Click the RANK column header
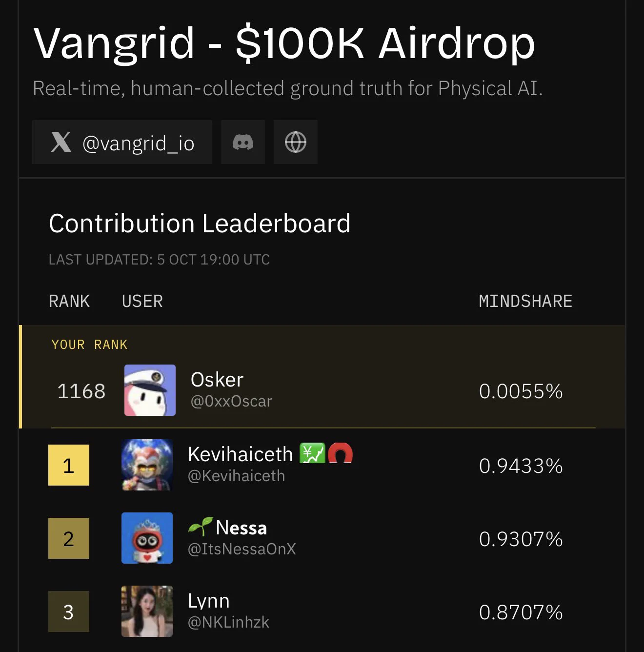Image resolution: width=644 pixels, height=652 pixels. pyautogui.click(x=69, y=301)
